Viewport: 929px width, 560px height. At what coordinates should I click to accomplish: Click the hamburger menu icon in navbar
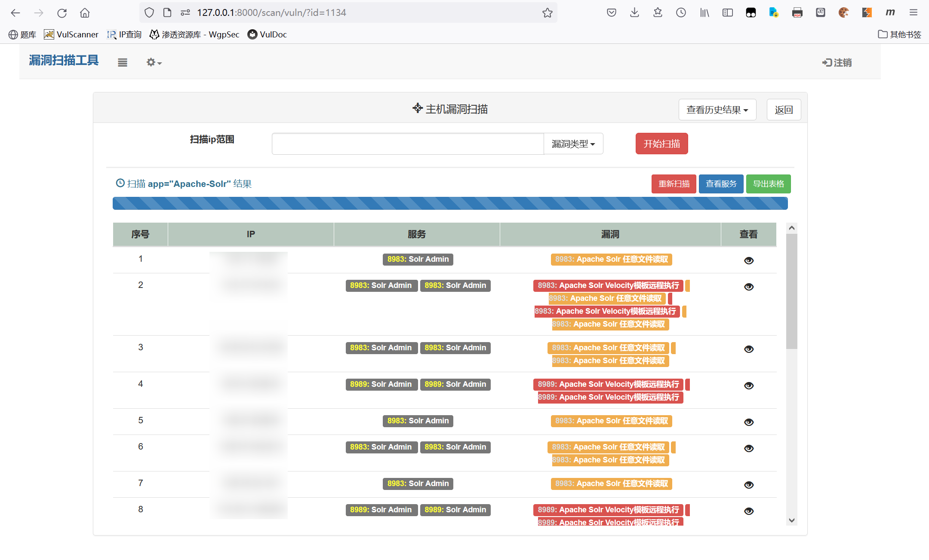pyautogui.click(x=123, y=63)
